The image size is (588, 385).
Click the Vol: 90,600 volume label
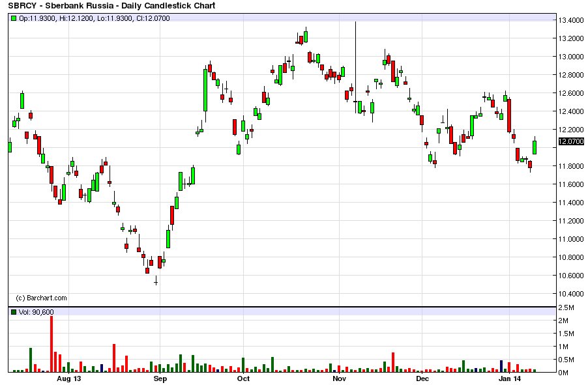[x=36, y=312]
